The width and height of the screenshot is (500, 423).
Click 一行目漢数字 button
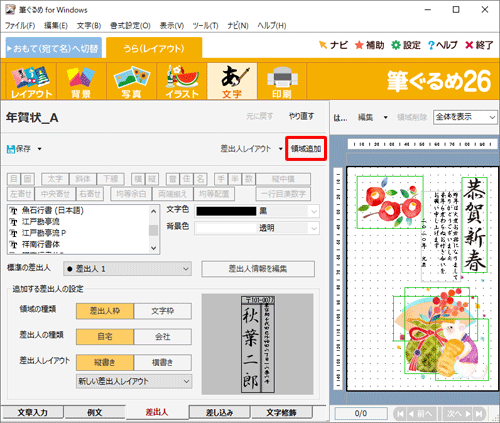[x=283, y=194]
